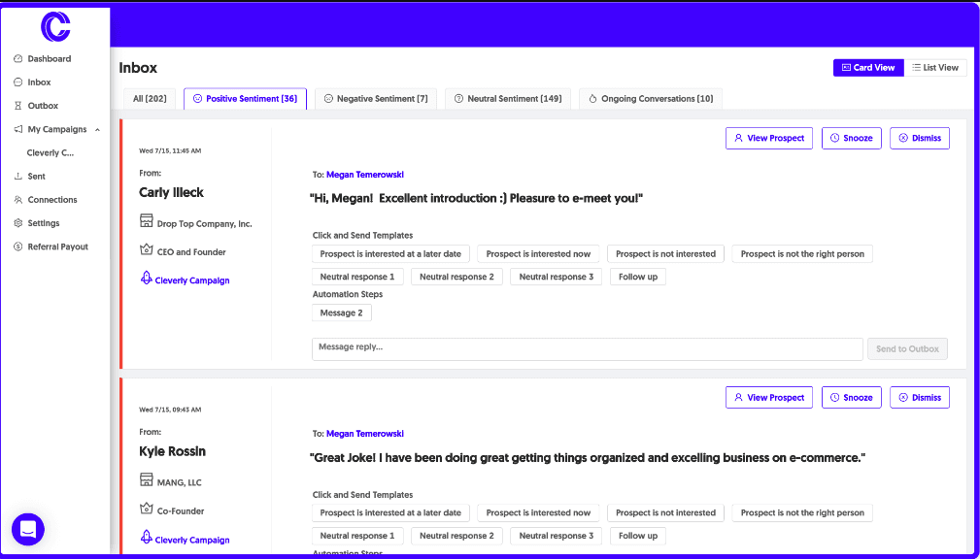Select Follow up template in Kyle's card
The width and height of the screenshot is (980, 559).
tap(638, 536)
